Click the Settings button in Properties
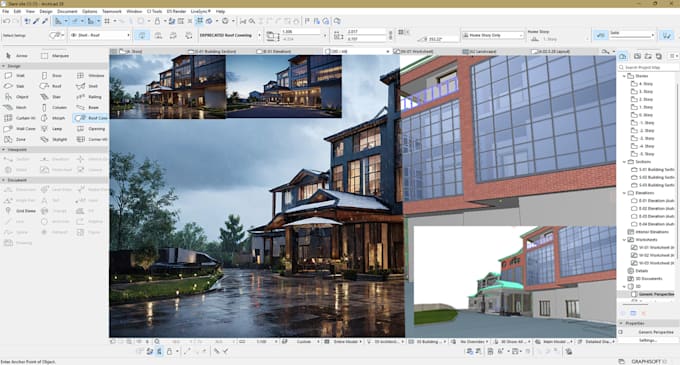The width and height of the screenshot is (680, 365). [x=647, y=340]
